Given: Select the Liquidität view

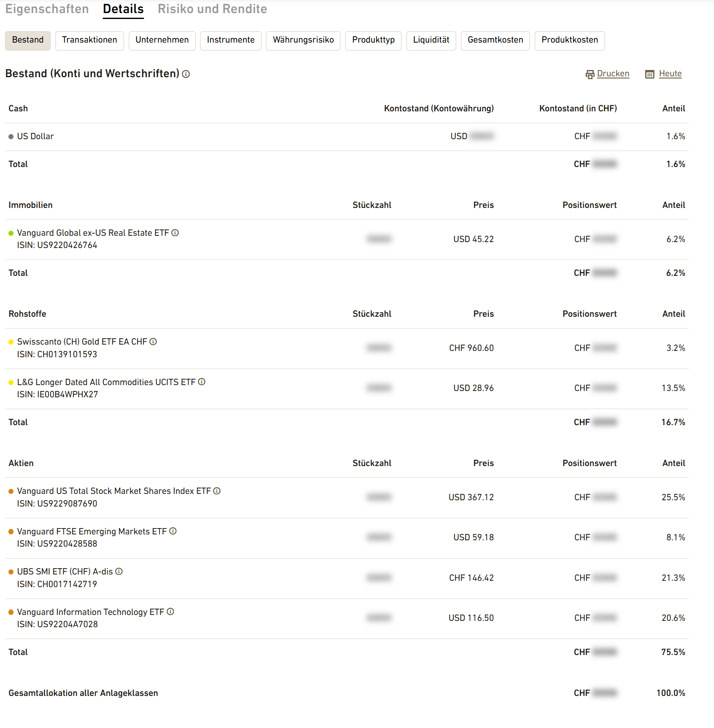Looking at the screenshot, I should [431, 40].
